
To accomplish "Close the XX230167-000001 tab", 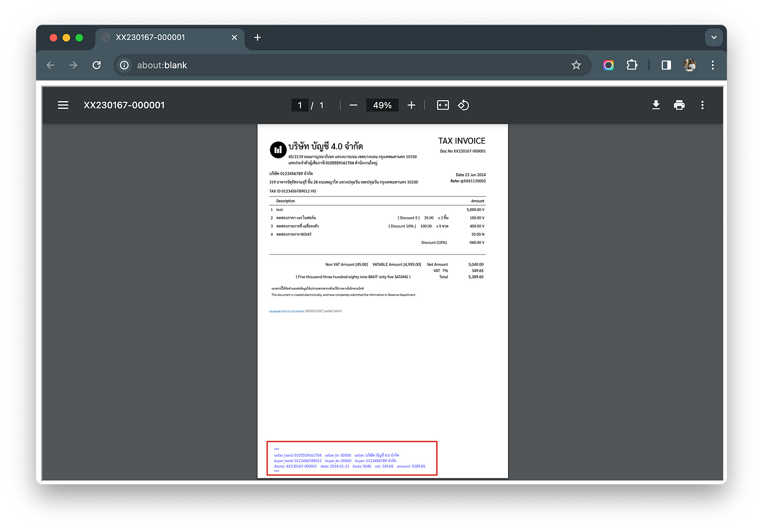I will [x=234, y=38].
